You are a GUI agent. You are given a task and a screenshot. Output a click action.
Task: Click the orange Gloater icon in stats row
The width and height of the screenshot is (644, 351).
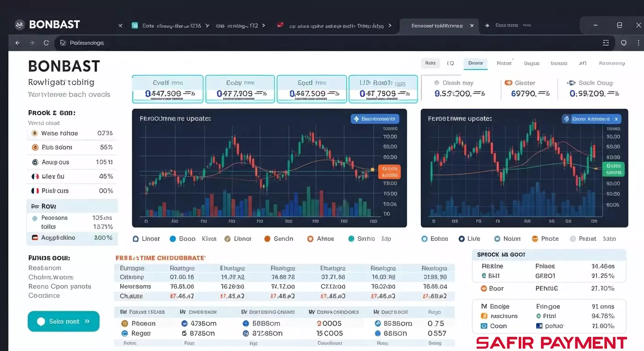click(x=508, y=83)
